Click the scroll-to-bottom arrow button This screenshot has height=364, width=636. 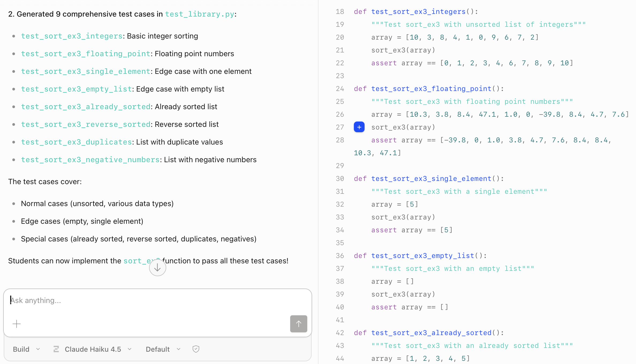click(x=157, y=268)
